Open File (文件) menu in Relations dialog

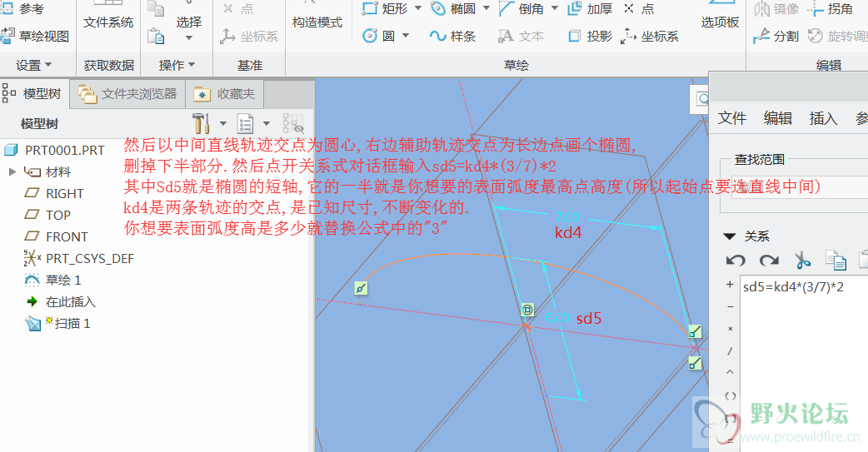pos(732,118)
